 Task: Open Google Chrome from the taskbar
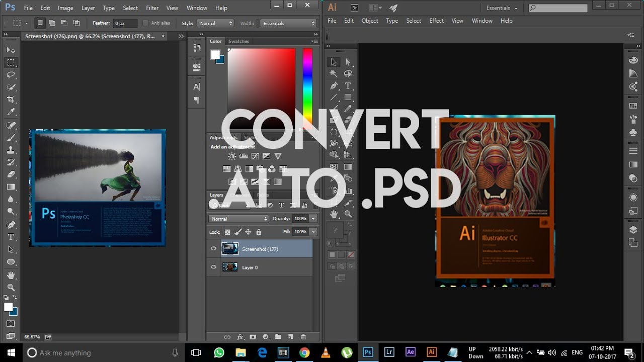point(304,352)
